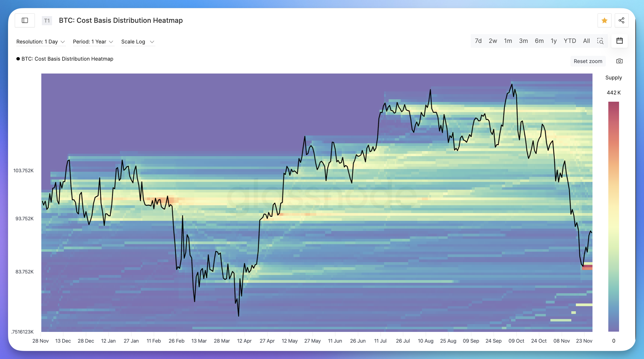644x359 pixels.
Task: Select the 7d time range
Action: (x=478, y=41)
